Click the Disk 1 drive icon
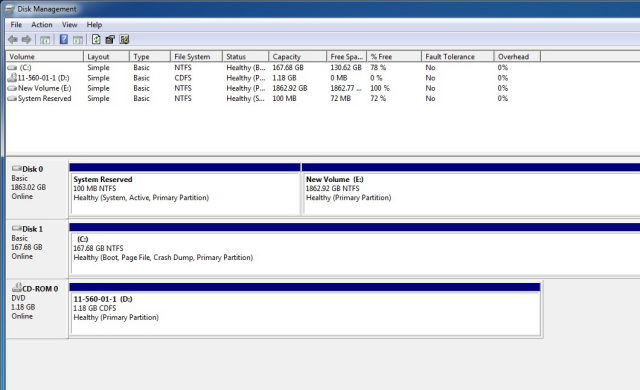This screenshot has width=640, height=390. tap(17, 228)
